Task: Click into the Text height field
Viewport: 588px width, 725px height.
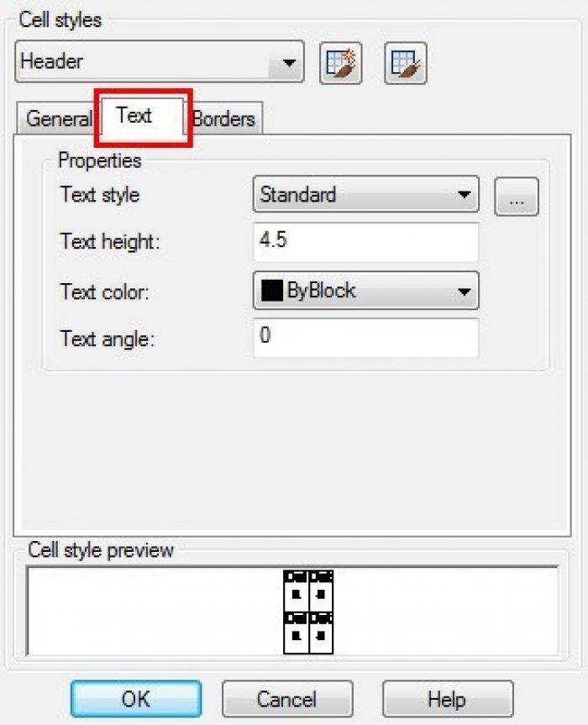Action: point(365,242)
